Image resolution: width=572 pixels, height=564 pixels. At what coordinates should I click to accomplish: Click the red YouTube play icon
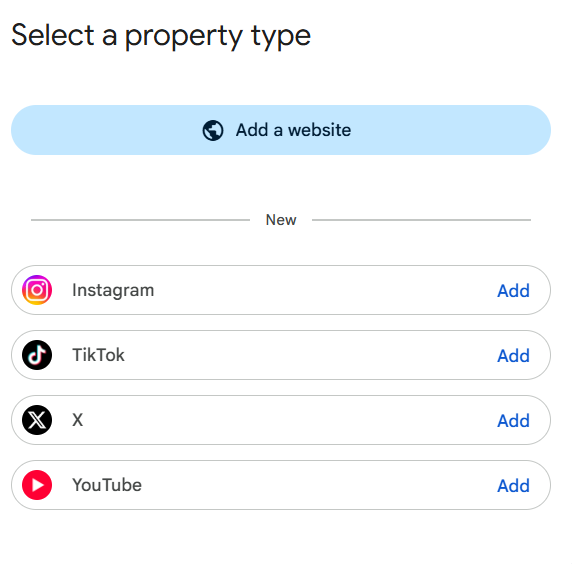click(x=37, y=485)
